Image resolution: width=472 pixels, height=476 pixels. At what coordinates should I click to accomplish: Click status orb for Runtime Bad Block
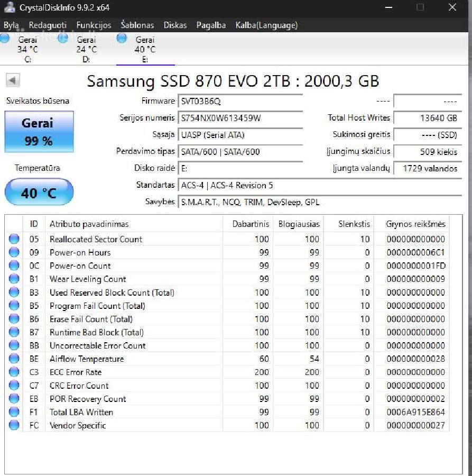(x=14, y=332)
